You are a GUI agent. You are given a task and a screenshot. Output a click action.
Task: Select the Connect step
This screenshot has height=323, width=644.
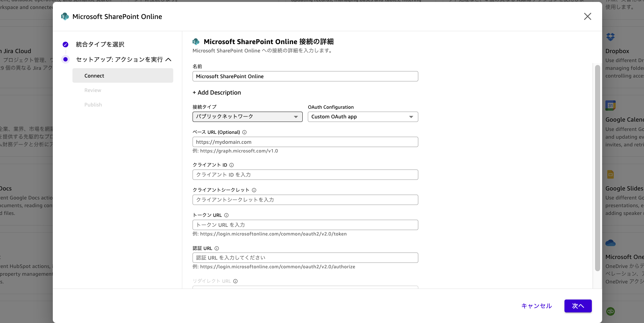tap(123, 76)
